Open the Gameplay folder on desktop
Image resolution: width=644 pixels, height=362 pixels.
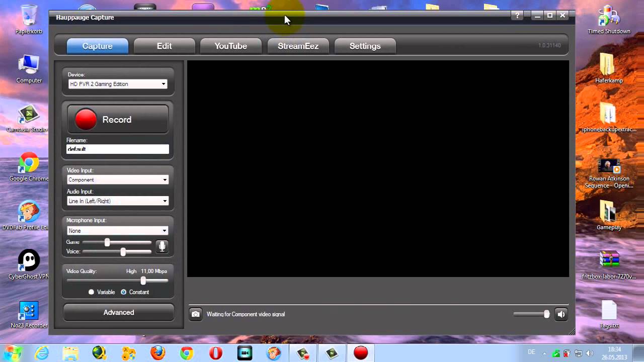pos(609,216)
